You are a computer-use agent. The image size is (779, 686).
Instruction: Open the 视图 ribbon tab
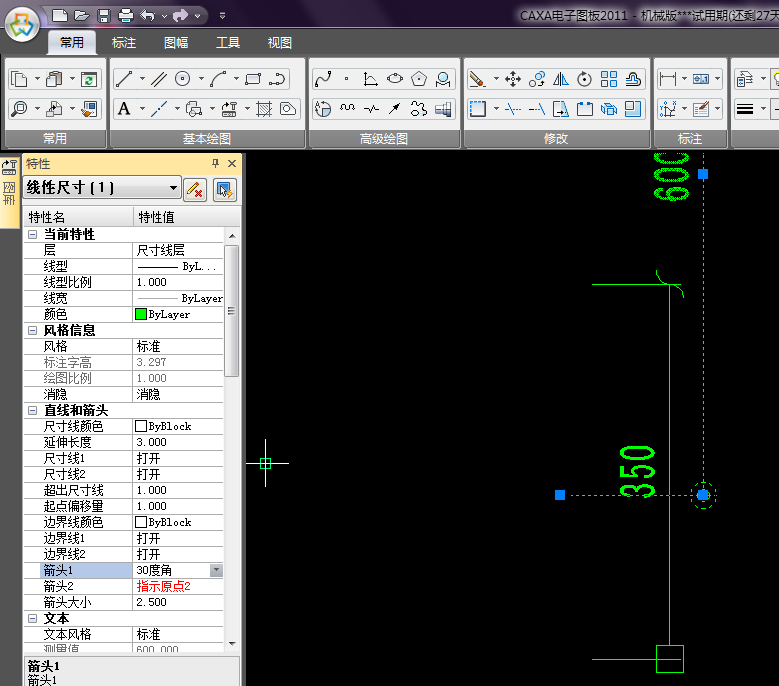pos(280,43)
